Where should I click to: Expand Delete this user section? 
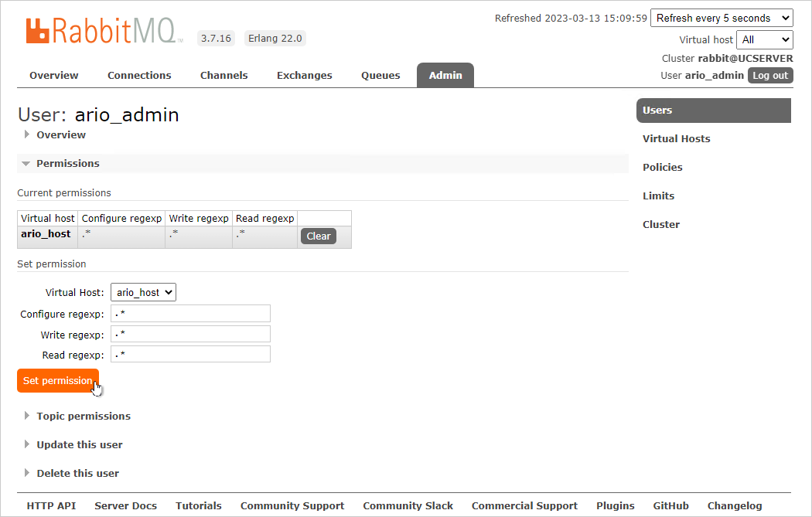click(x=77, y=473)
